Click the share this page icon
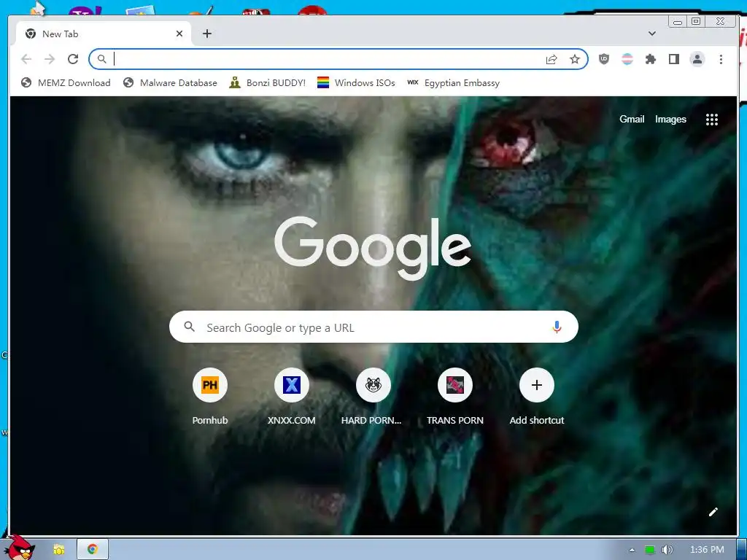The height and width of the screenshot is (560, 747). [551, 59]
